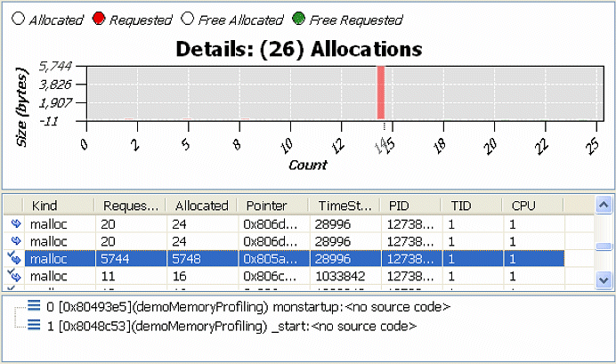Click the icon of the selected 5744 malloc row

point(15,259)
